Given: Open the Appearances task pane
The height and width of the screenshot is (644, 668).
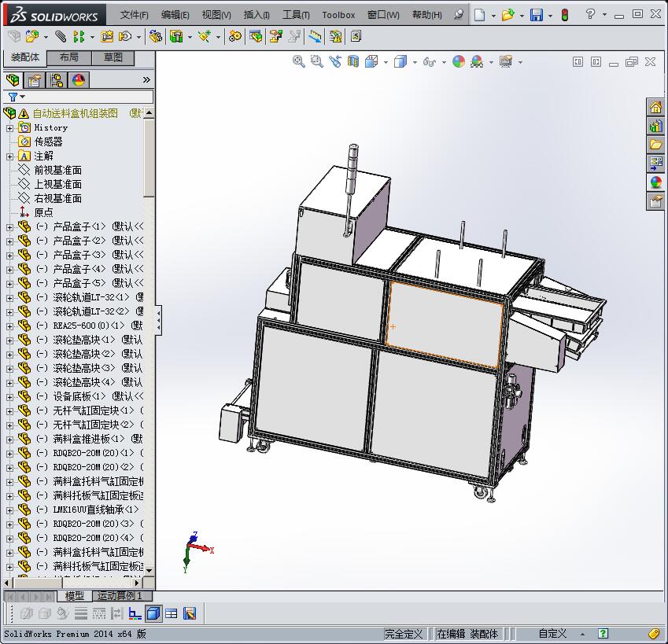Looking at the screenshot, I should pyautogui.click(x=655, y=182).
